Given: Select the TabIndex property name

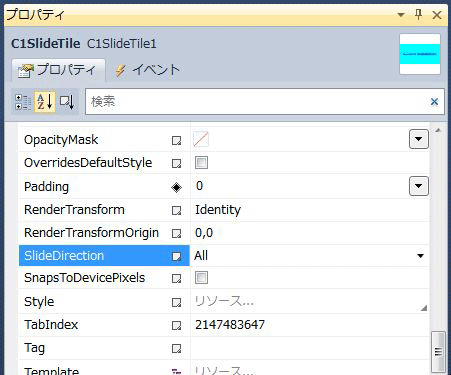Looking at the screenshot, I should coord(51,325).
